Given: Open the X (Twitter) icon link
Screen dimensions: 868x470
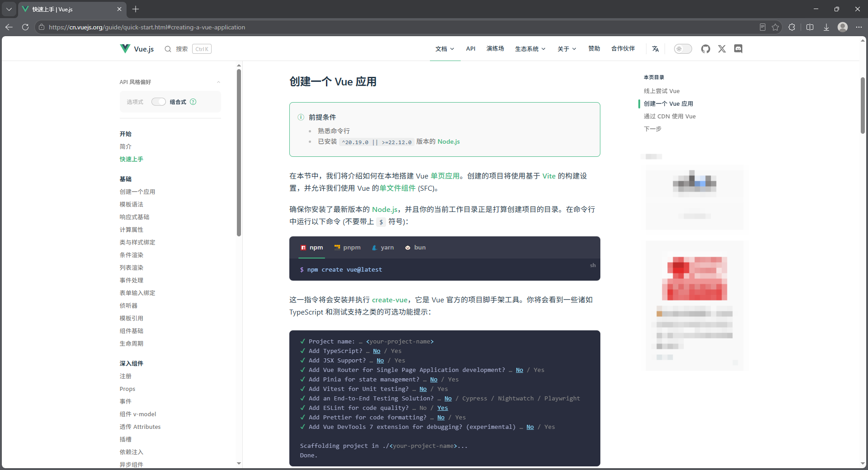Looking at the screenshot, I should tap(722, 49).
